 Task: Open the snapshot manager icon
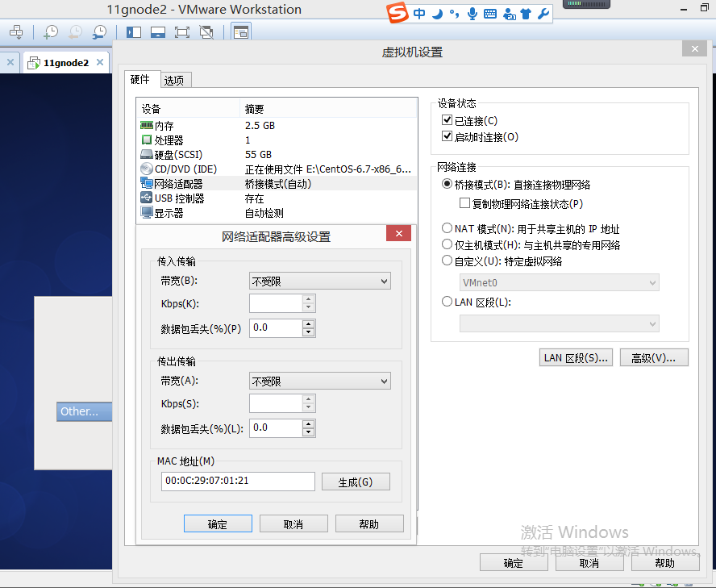click(x=99, y=31)
